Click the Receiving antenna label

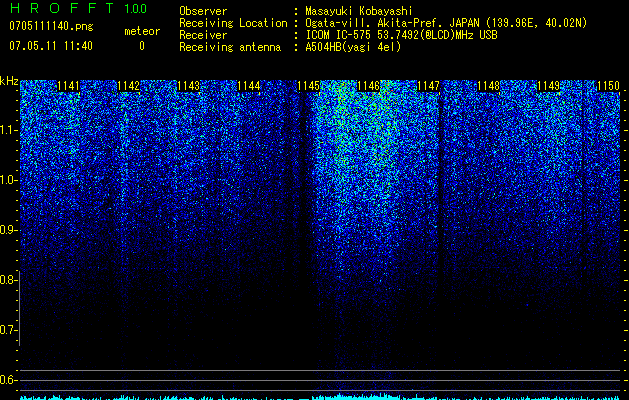[x=230, y=47]
